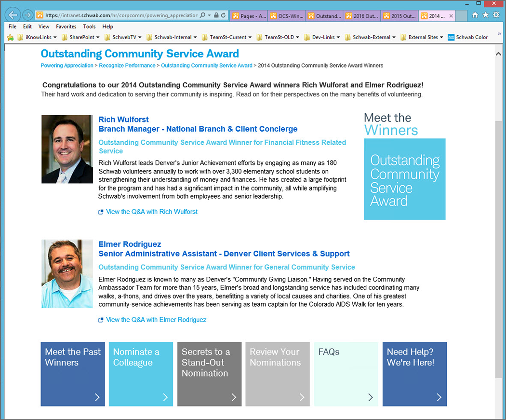Open the Powering Appreciation breadcrumb link
The image size is (506, 420).
coord(67,66)
